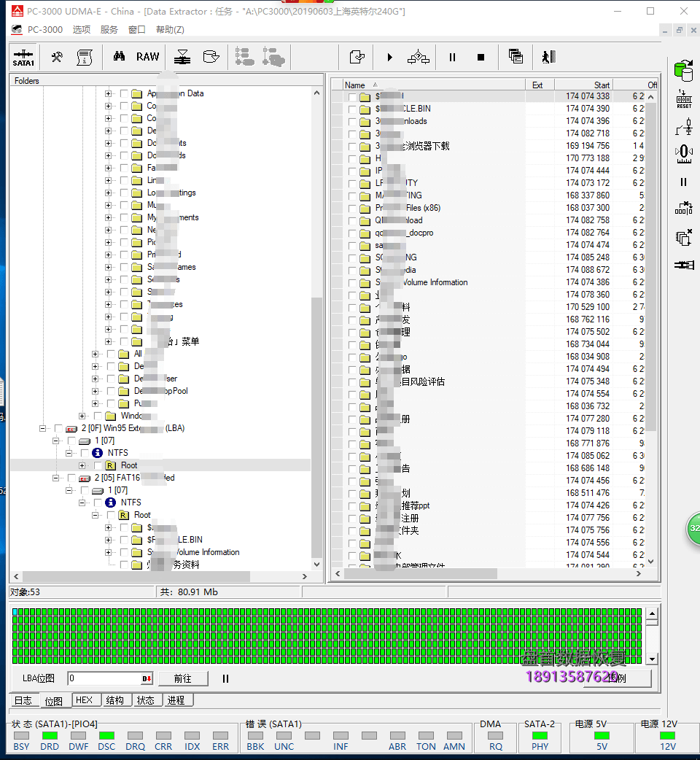Tick checkbox of Volume Information file row
This screenshot has width=700, height=760.
(x=352, y=282)
